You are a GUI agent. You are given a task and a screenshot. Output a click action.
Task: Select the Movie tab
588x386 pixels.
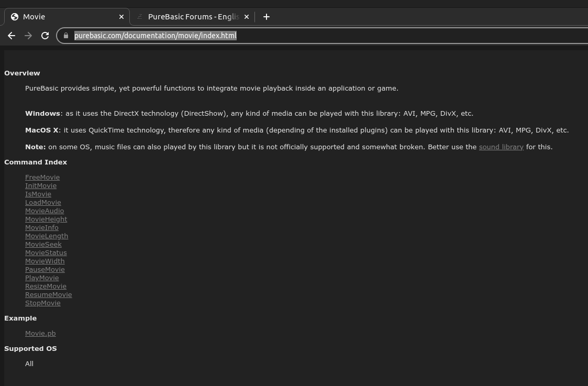[66, 17]
